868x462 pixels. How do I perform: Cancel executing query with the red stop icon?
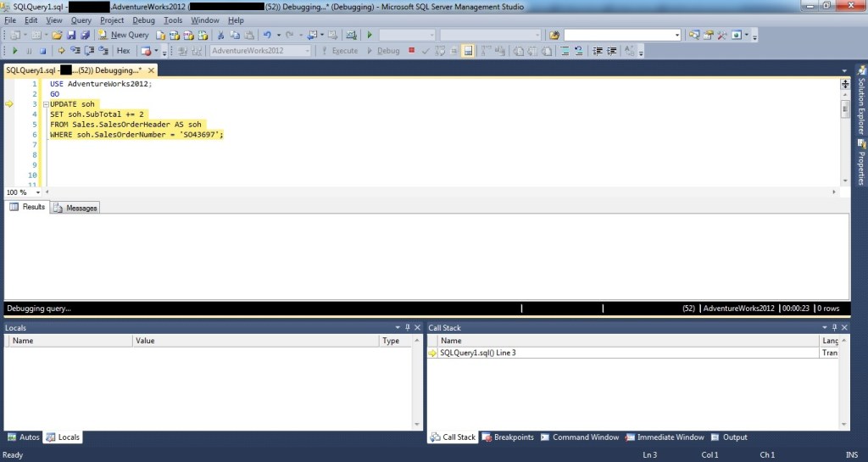[411, 50]
